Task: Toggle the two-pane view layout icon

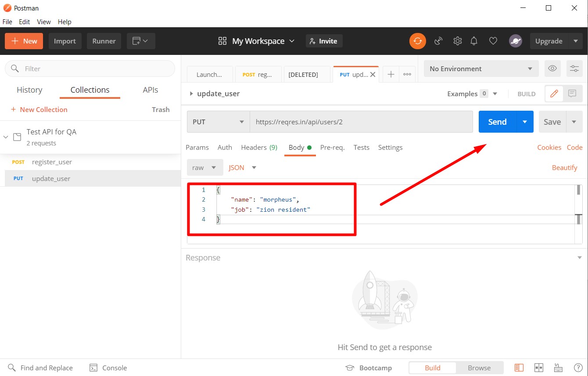Action: pyautogui.click(x=539, y=368)
